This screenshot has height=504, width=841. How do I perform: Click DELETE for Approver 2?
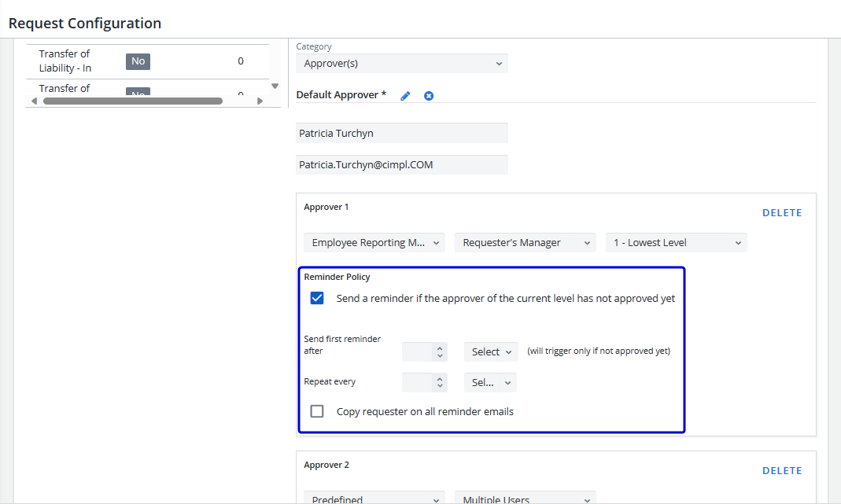coord(782,471)
